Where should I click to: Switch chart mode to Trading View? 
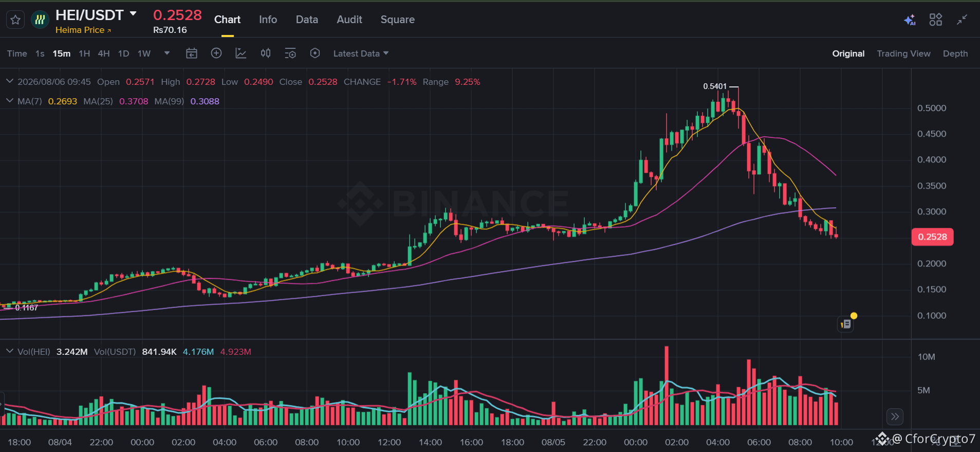point(903,53)
